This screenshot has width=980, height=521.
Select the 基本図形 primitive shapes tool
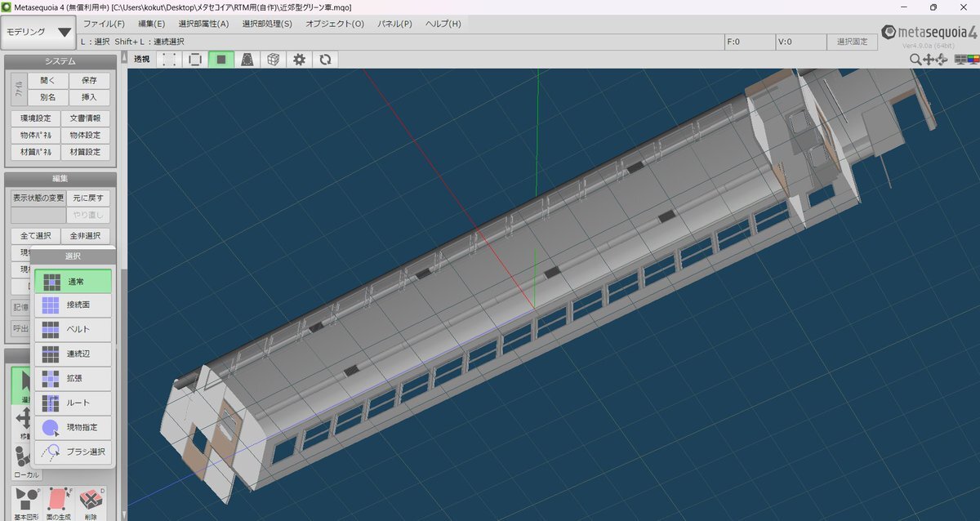[x=26, y=504]
